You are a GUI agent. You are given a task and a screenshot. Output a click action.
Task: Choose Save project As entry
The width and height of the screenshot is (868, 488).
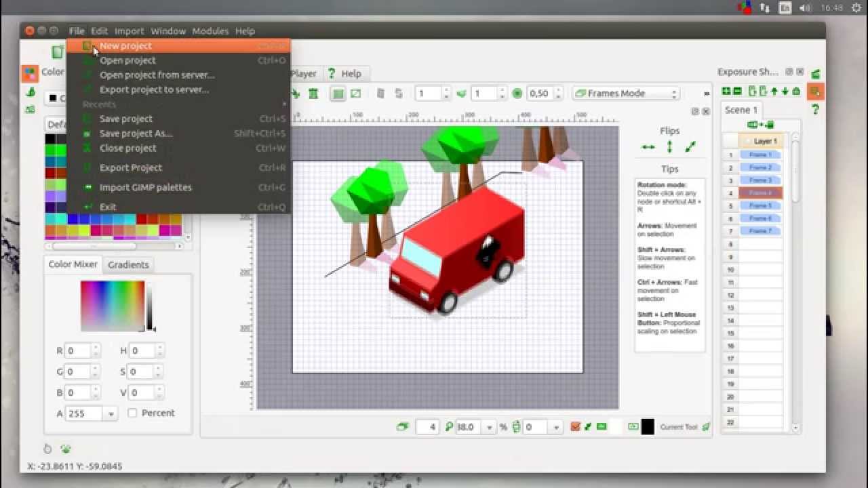pos(178,134)
